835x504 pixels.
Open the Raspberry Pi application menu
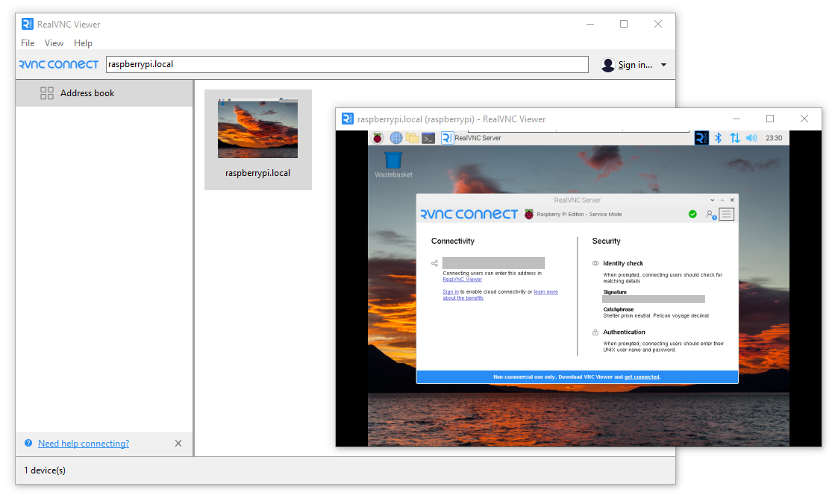coord(377,138)
